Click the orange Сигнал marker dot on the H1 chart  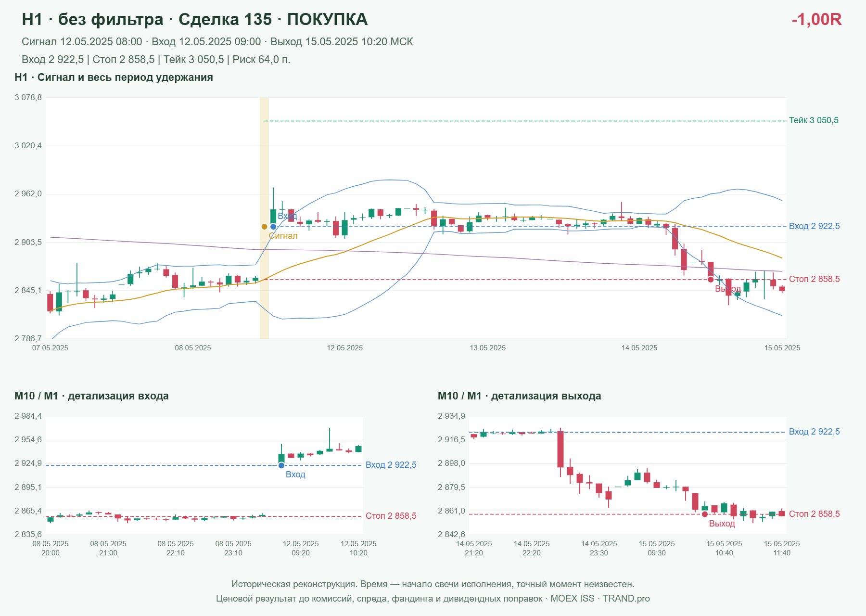coord(264,227)
